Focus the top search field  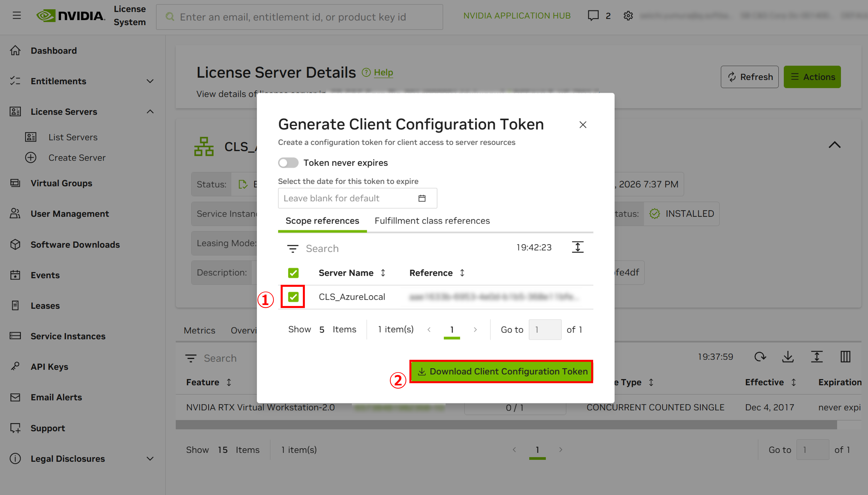(299, 17)
